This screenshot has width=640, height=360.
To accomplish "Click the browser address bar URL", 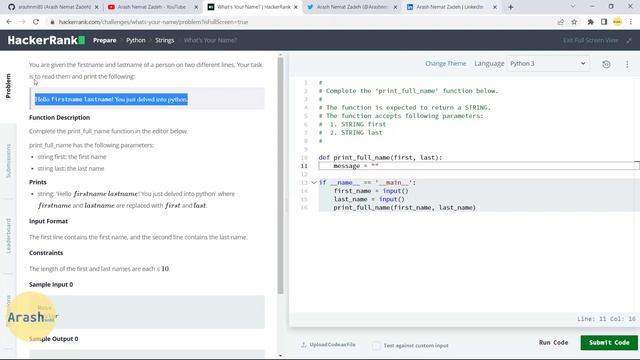I will pyautogui.click(x=153, y=22).
